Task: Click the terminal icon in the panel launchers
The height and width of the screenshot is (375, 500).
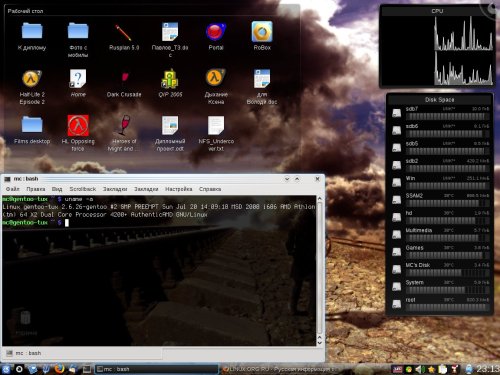Action: [87, 369]
